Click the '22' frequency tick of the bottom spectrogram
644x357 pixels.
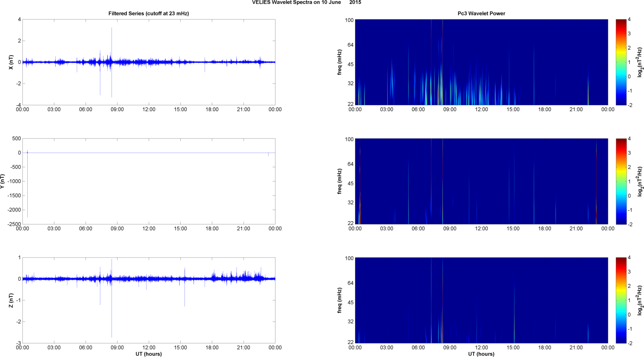click(351, 342)
